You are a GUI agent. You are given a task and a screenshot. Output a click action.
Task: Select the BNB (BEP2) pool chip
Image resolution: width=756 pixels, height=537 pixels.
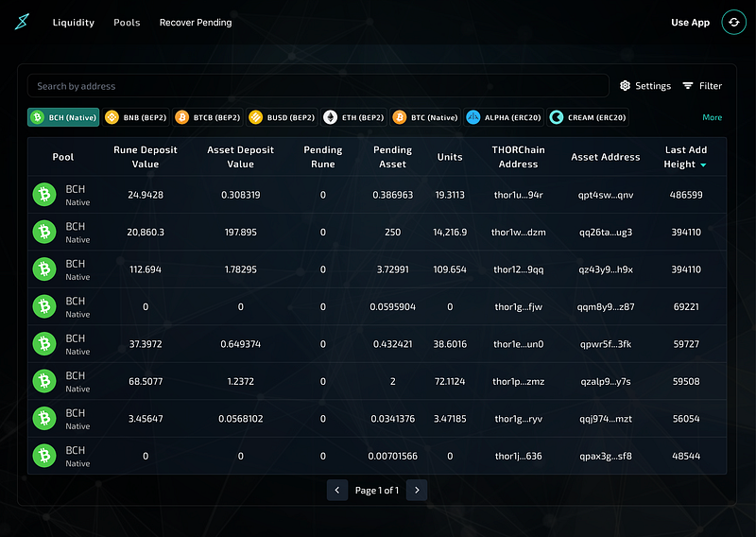pyautogui.click(x=135, y=117)
